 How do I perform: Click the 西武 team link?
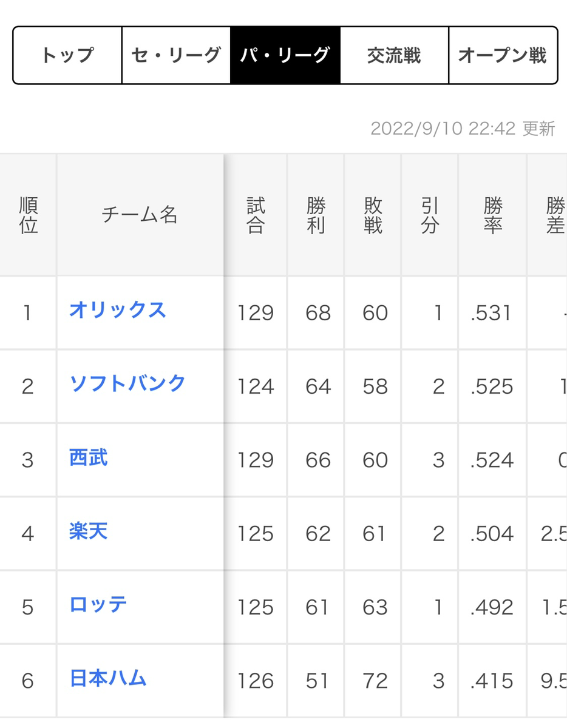point(89,457)
